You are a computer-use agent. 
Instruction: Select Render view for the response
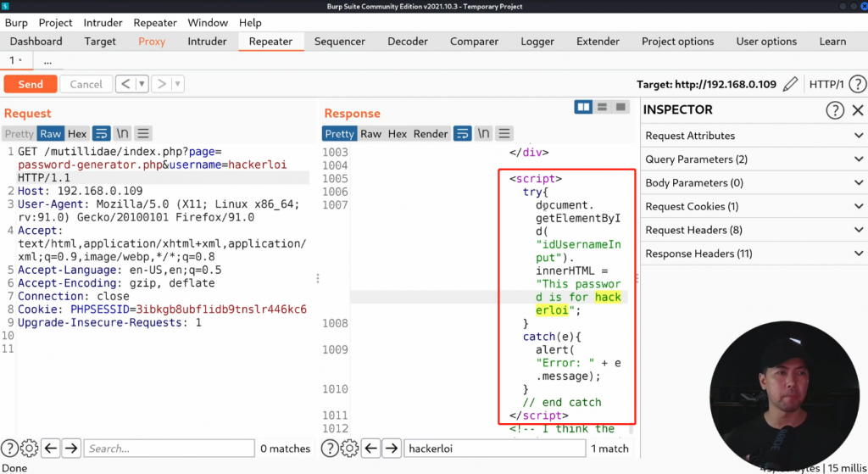(431, 133)
